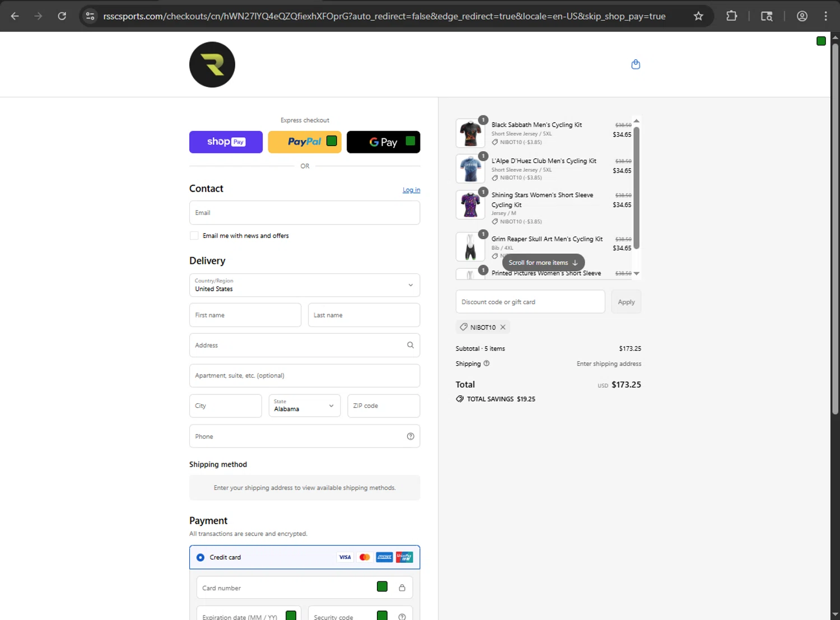840x620 pixels.
Task: Click the Shining Stars jersey thumbnail
Action: (x=470, y=204)
